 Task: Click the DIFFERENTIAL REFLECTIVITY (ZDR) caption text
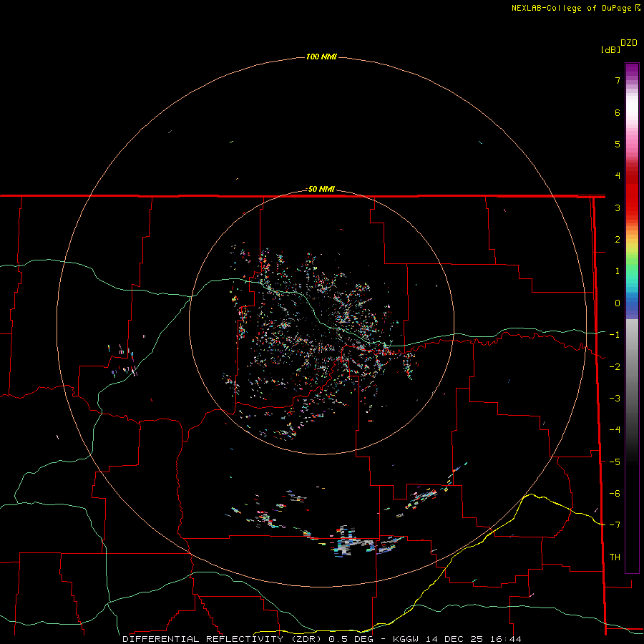[223, 639]
